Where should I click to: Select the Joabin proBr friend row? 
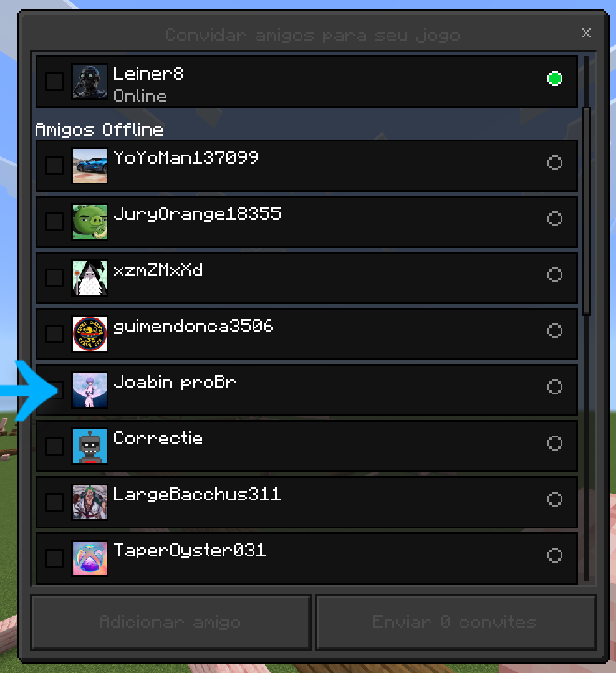tap(307, 390)
